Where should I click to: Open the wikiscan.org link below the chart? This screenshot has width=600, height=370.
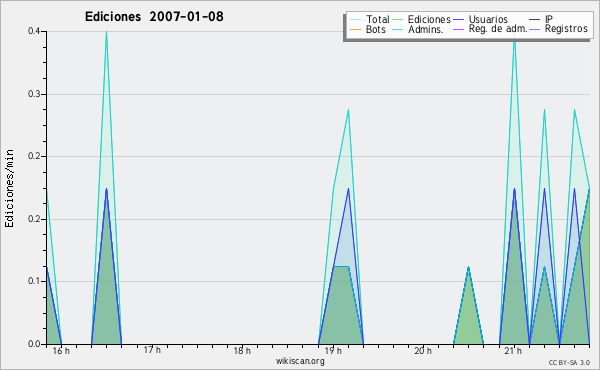coord(300,361)
